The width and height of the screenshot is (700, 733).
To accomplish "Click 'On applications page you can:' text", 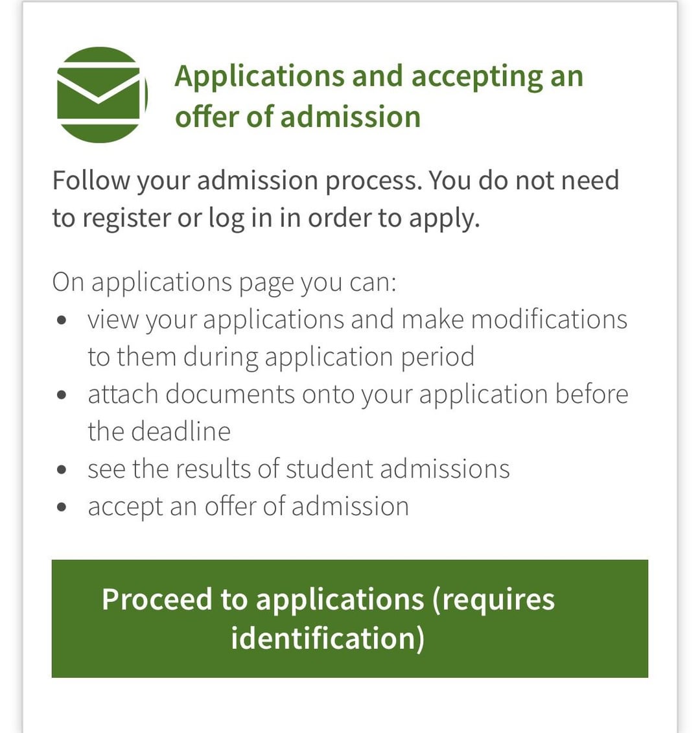I will tap(224, 283).
